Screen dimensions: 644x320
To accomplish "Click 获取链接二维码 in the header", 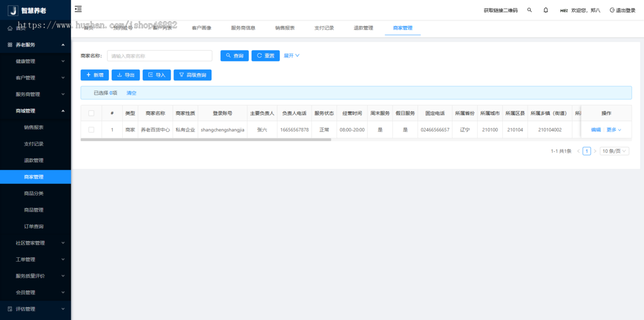I will [x=501, y=10].
